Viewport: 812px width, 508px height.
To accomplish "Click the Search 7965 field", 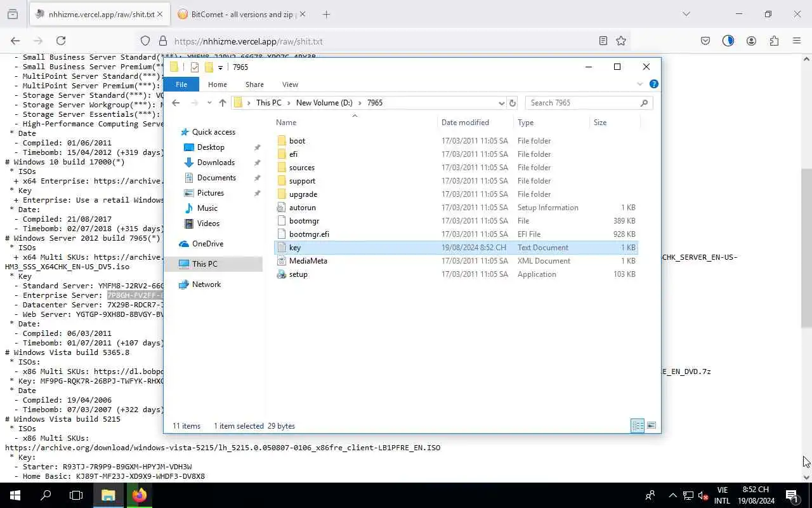I will pyautogui.click(x=589, y=103).
